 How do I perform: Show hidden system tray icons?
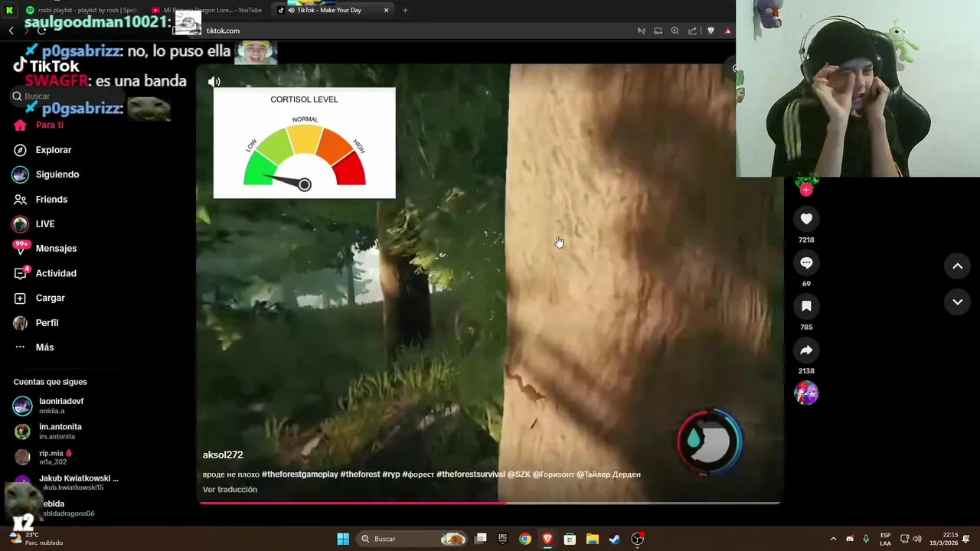[833, 539]
